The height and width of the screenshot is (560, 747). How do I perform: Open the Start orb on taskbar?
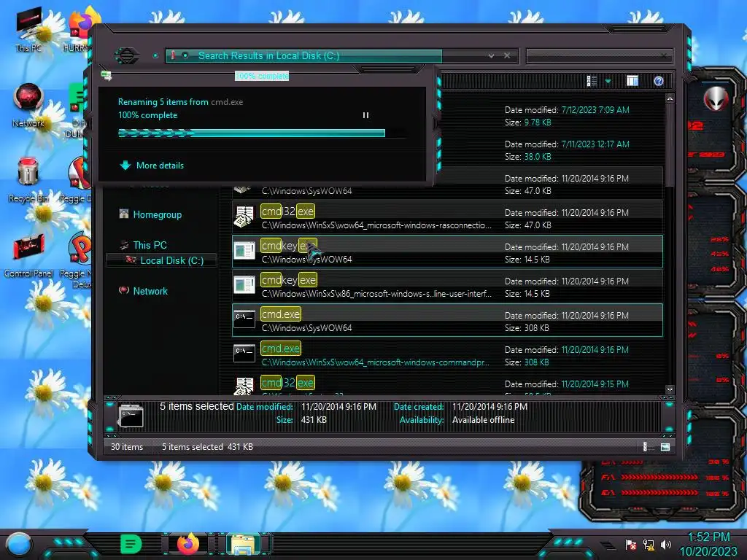pyautogui.click(x=19, y=545)
